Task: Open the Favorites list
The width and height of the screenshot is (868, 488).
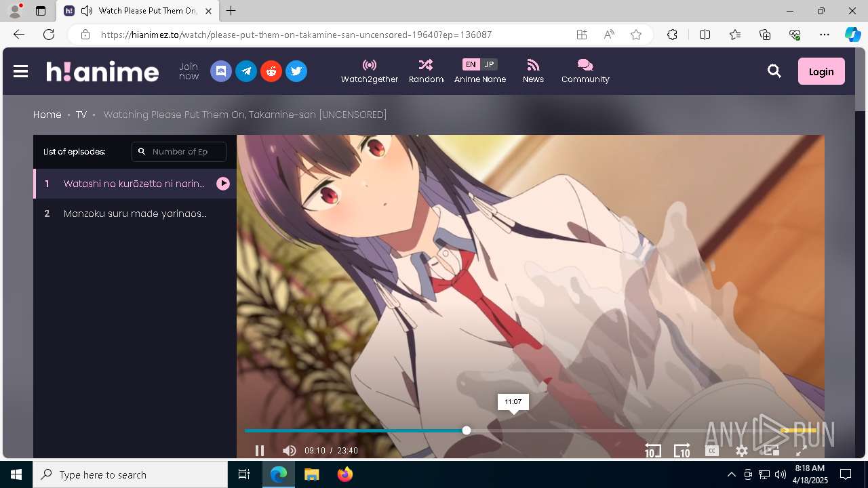Action: point(735,35)
